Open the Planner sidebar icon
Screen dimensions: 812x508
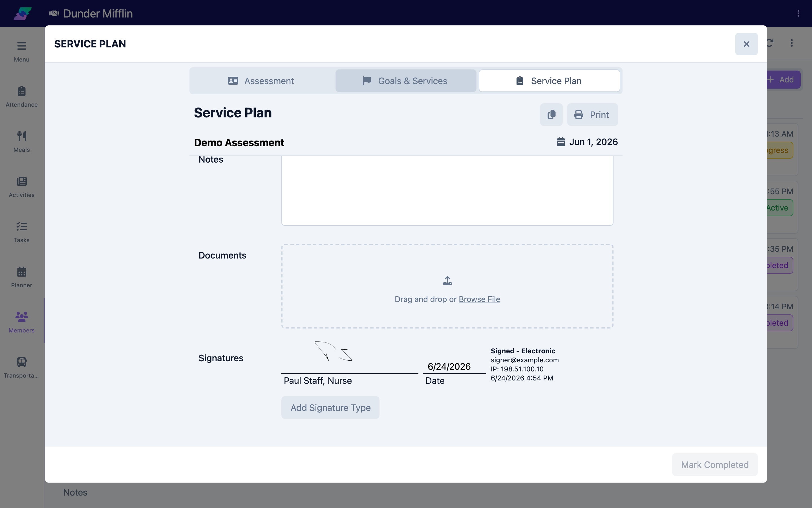[21, 271]
